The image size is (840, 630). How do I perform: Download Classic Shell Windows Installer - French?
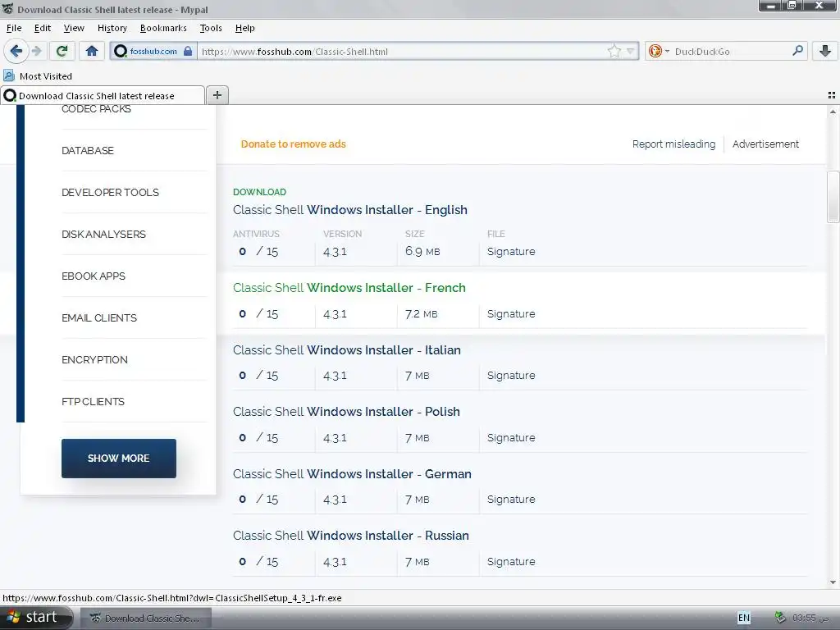click(349, 288)
